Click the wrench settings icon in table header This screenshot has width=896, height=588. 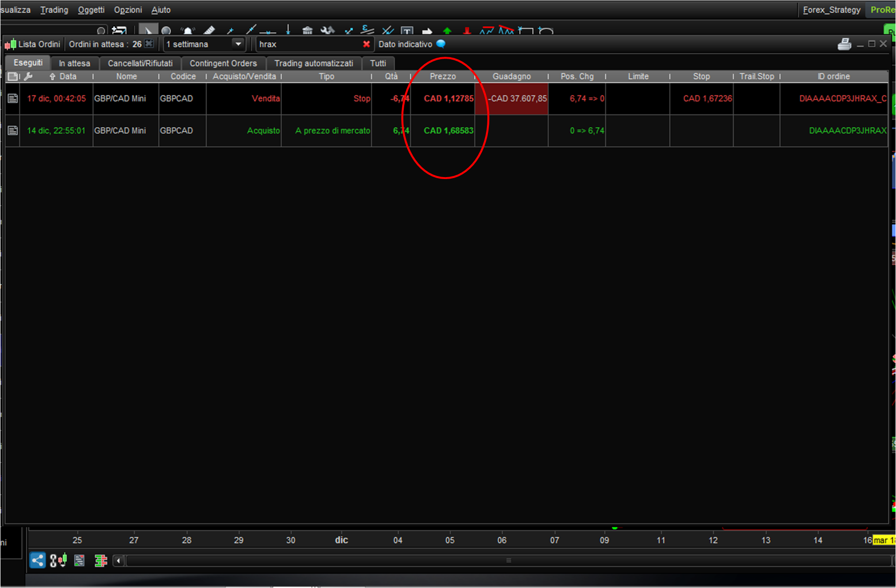[28, 76]
